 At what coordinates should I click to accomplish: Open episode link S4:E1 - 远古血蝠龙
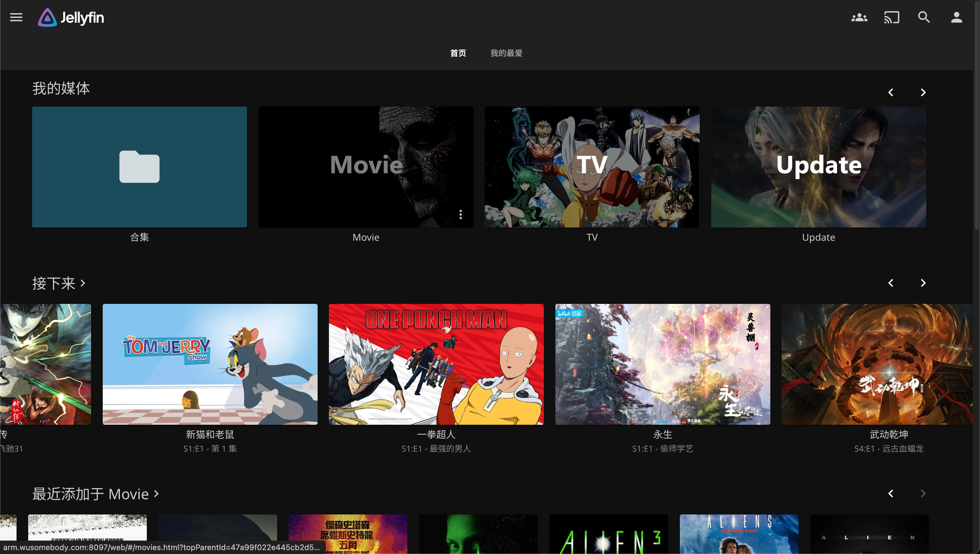(889, 449)
